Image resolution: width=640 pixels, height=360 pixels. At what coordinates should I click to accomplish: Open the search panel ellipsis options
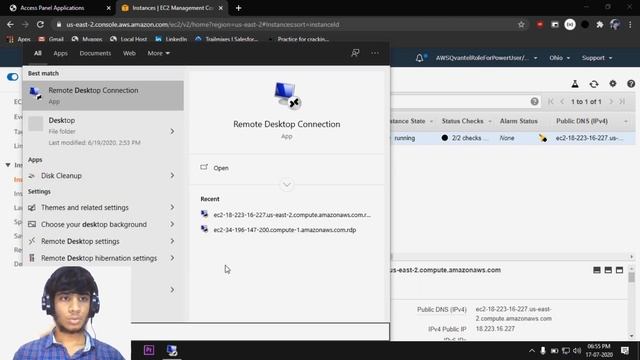tap(375, 53)
